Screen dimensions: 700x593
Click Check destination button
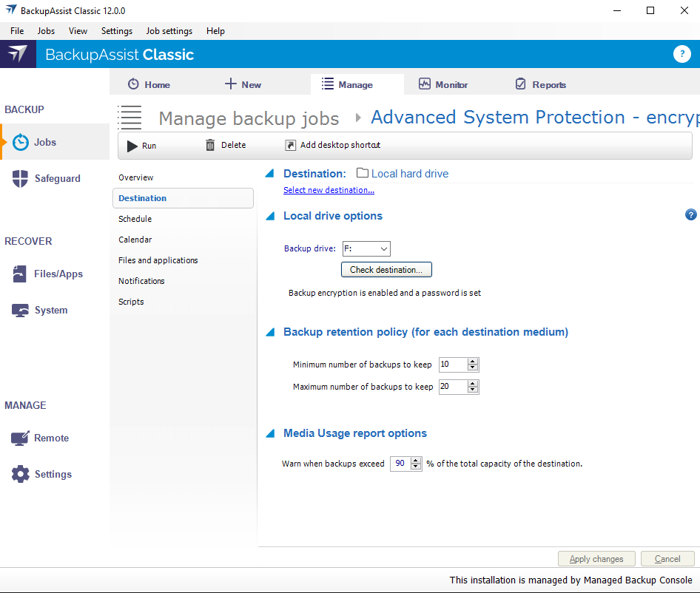[x=386, y=269]
